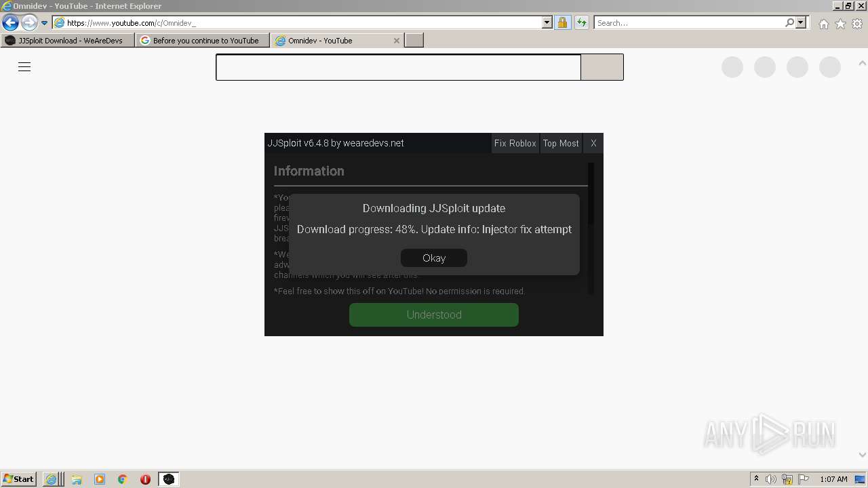Open the volume speaker tray icon
The image size is (868, 488).
[771, 479]
